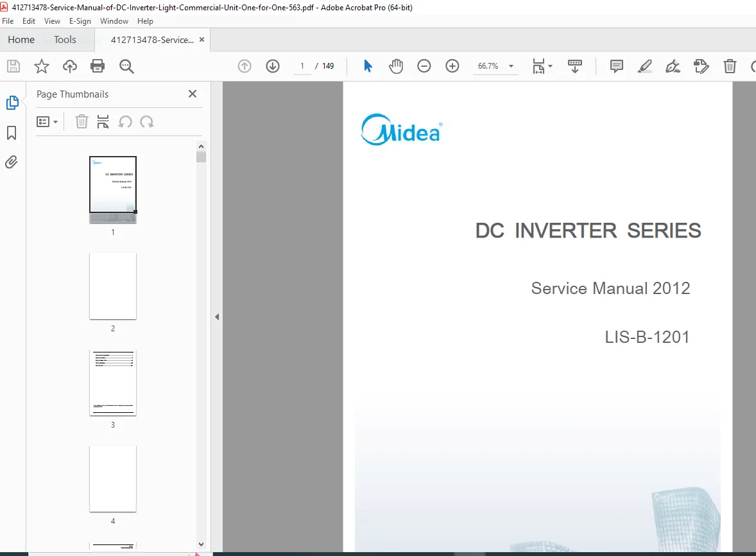Screen dimensions: 756x556
Task: Rotate page counterclockwise in thumbnails panel
Action: (125, 121)
